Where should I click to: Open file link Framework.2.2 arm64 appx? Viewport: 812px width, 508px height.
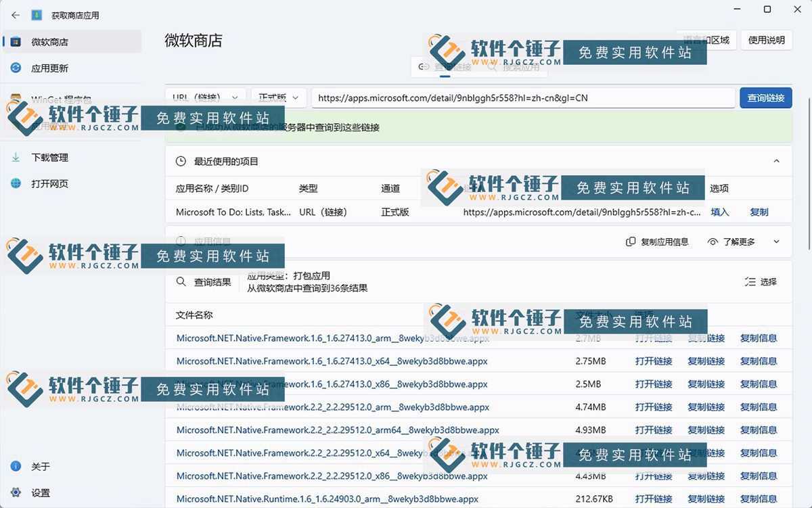pyautogui.click(x=338, y=430)
